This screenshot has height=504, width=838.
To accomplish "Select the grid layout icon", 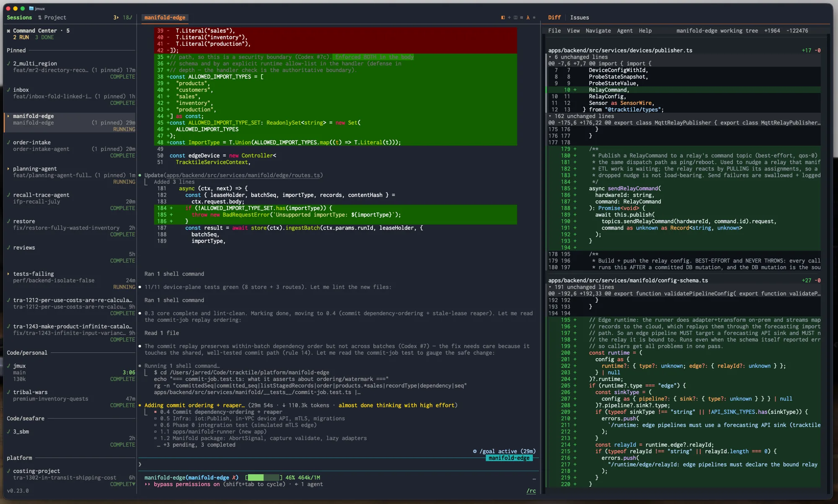I will 522,18.
